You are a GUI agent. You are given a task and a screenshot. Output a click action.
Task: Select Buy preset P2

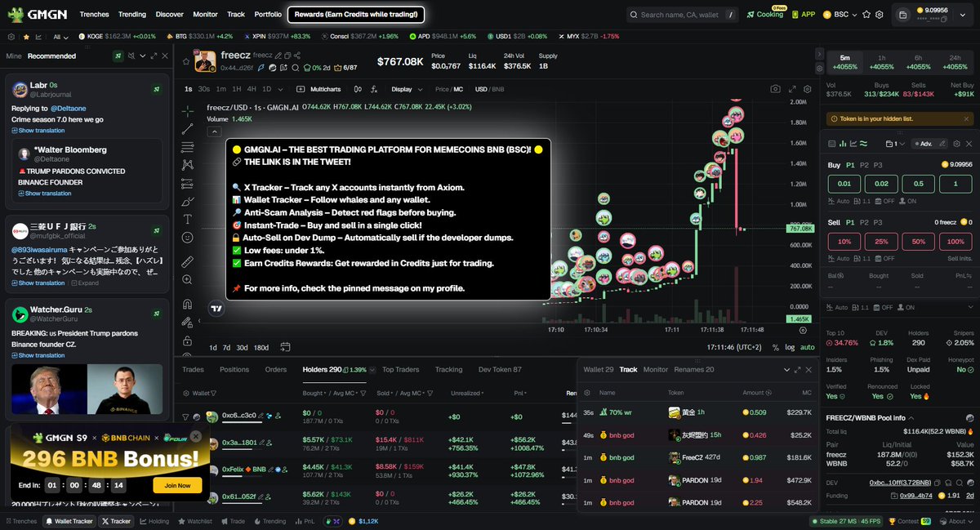[863, 164]
